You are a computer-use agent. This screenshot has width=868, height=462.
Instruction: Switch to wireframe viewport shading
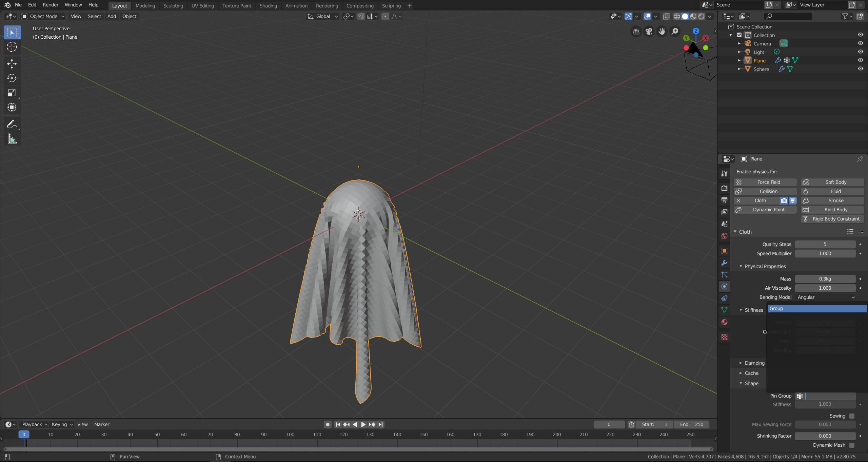point(677,16)
